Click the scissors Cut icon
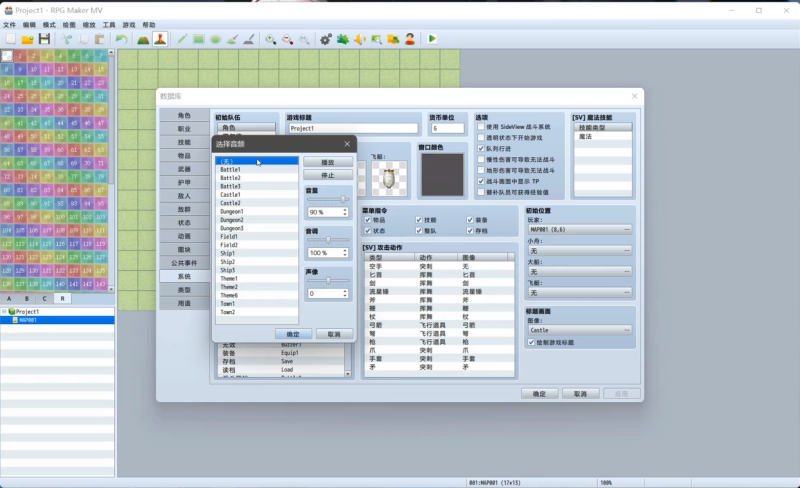The width and height of the screenshot is (800, 488). pos(66,39)
